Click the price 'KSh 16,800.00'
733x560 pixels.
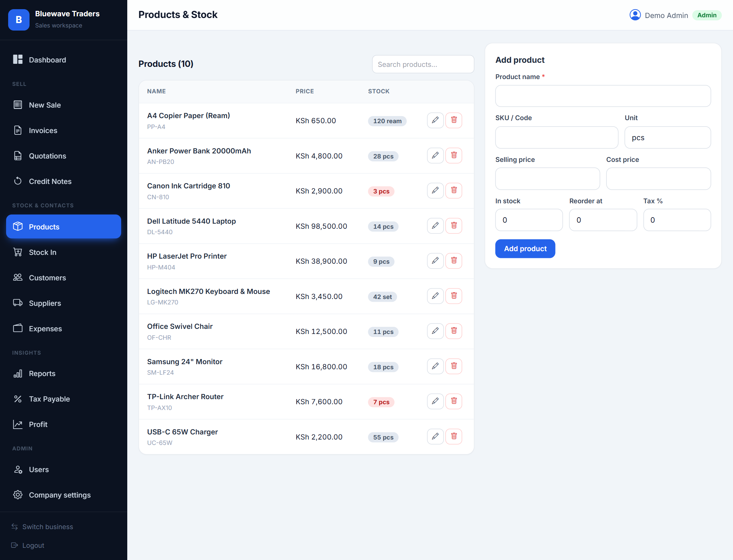coord(321,367)
